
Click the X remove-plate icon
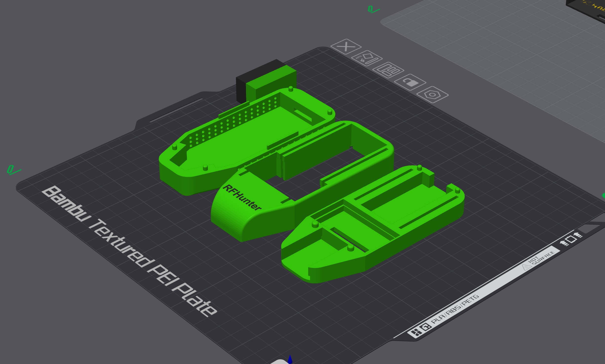346,46
